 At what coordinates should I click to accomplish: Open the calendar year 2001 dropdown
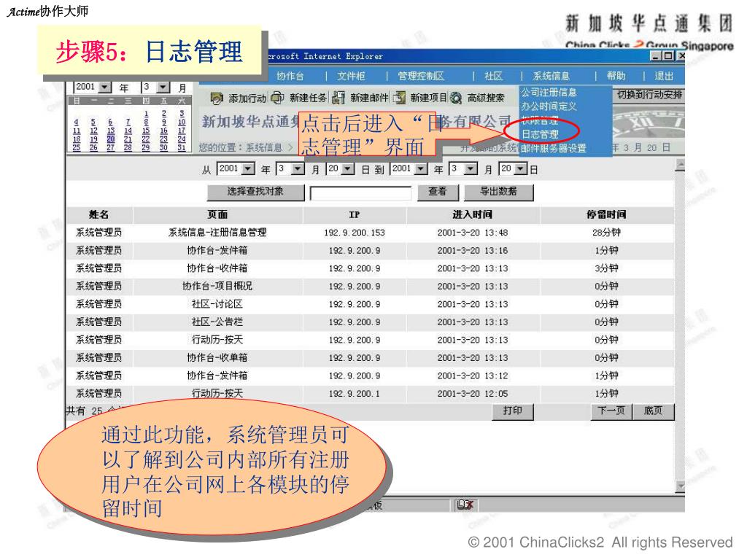pos(105,87)
